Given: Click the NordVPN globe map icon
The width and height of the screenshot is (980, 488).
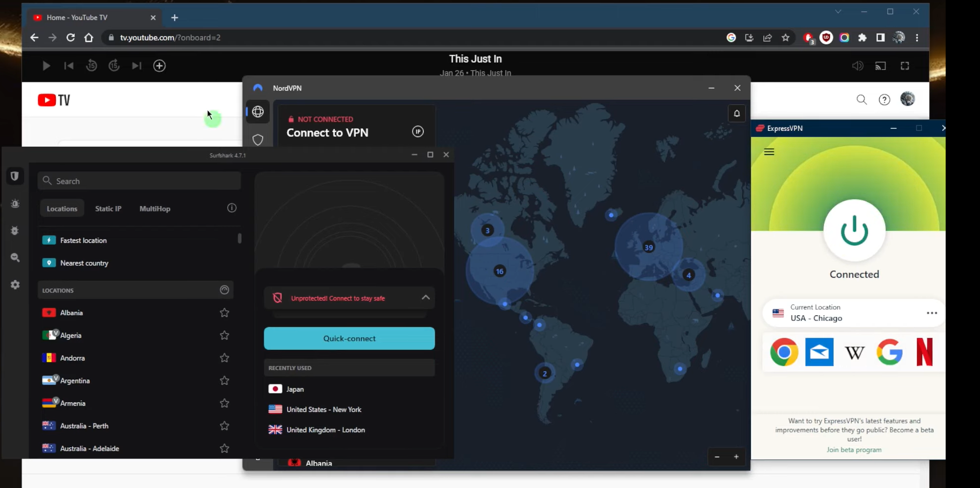Looking at the screenshot, I should coord(258,112).
